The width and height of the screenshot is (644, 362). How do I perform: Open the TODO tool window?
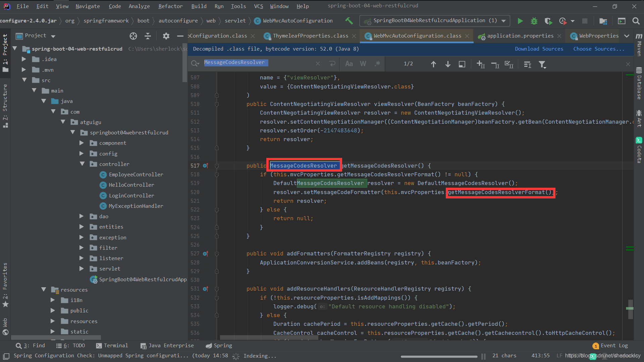click(70, 346)
